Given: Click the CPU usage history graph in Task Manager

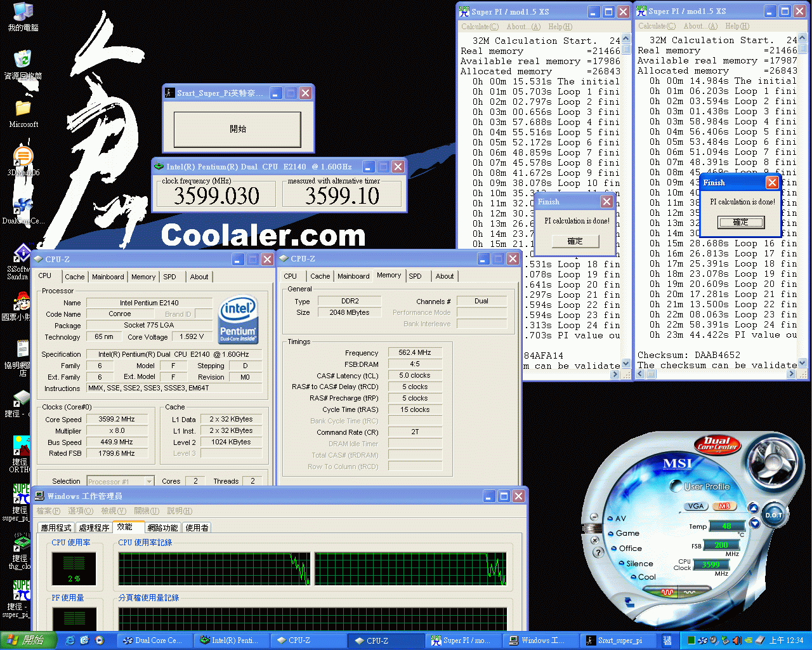Looking at the screenshot, I should [313, 568].
